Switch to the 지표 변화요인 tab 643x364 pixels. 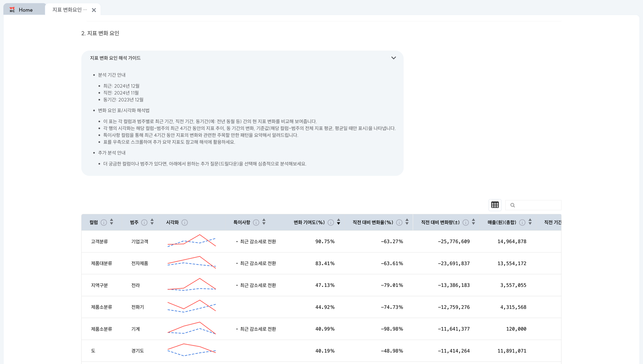click(69, 10)
